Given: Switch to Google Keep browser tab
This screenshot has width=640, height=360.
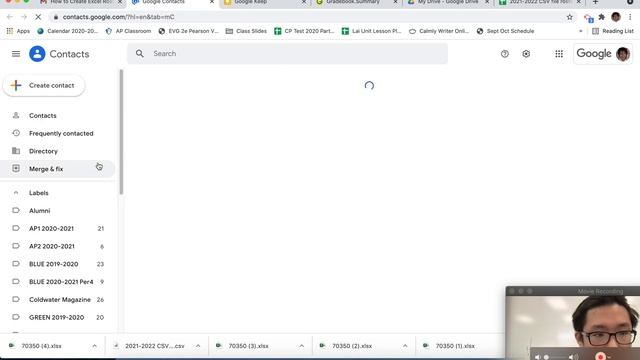Looking at the screenshot, I should [264, 3].
